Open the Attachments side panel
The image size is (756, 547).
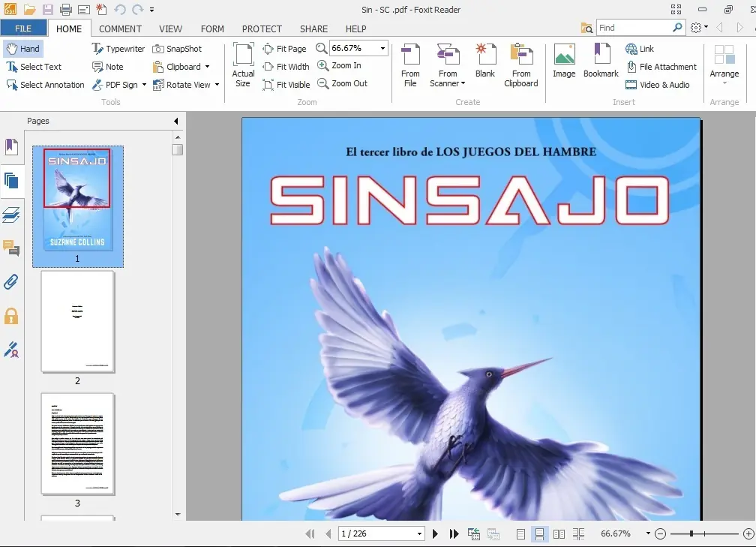tap(11, 282)
